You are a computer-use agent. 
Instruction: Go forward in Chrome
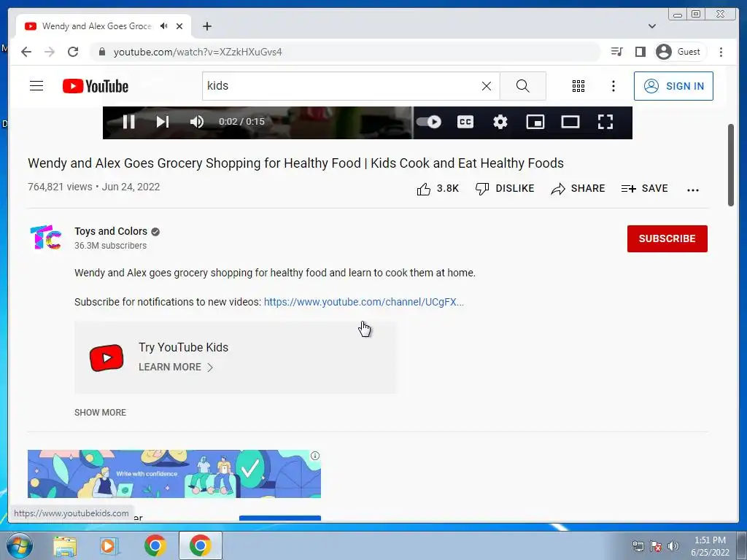(x=50, y=52)
